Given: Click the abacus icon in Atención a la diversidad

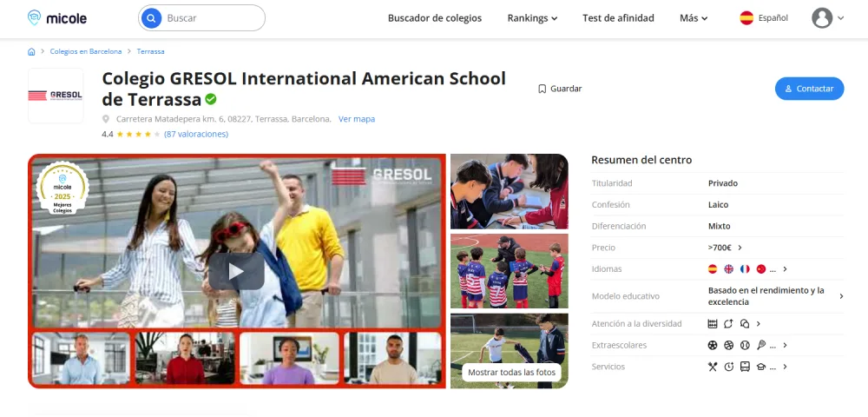Looking at the screenshot, I should 713,324.
